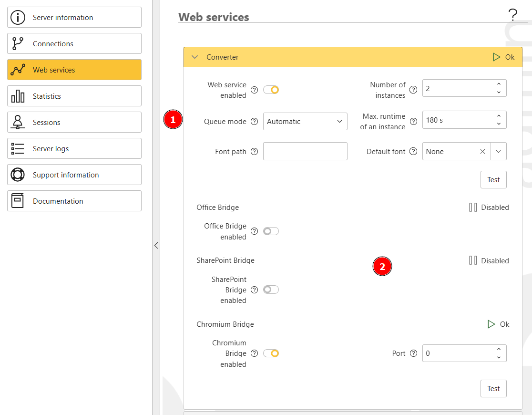The width and height of the screenshot is (532, 415).
Task: Collapse the Converter section chevron
Action: 194,57
